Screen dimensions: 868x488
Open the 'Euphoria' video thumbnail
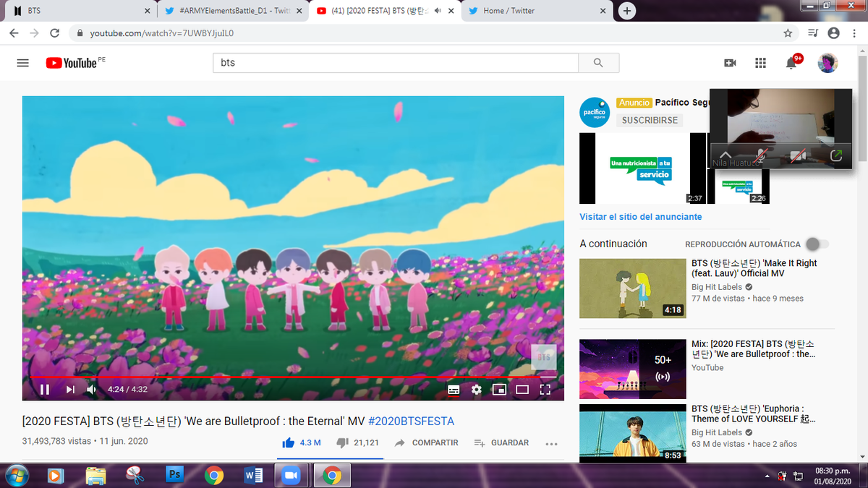point(633,433)
